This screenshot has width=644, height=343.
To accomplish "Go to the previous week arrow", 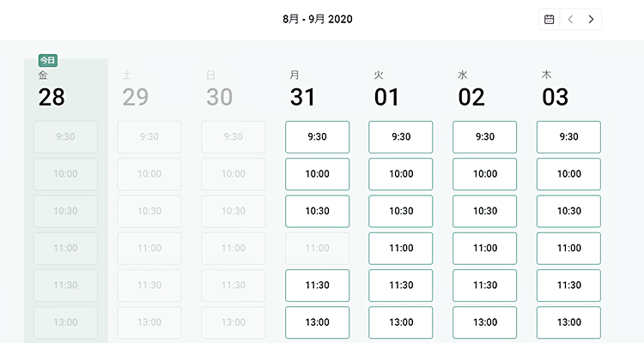I will (570, 19).
